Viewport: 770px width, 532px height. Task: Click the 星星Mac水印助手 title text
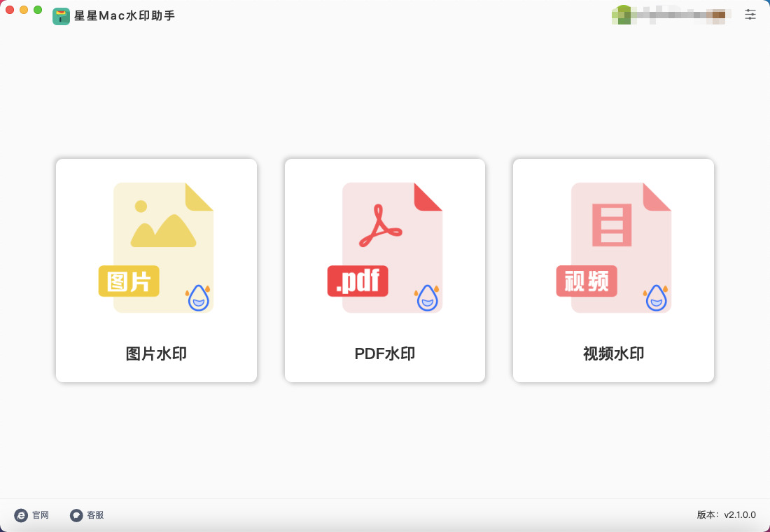125,15
